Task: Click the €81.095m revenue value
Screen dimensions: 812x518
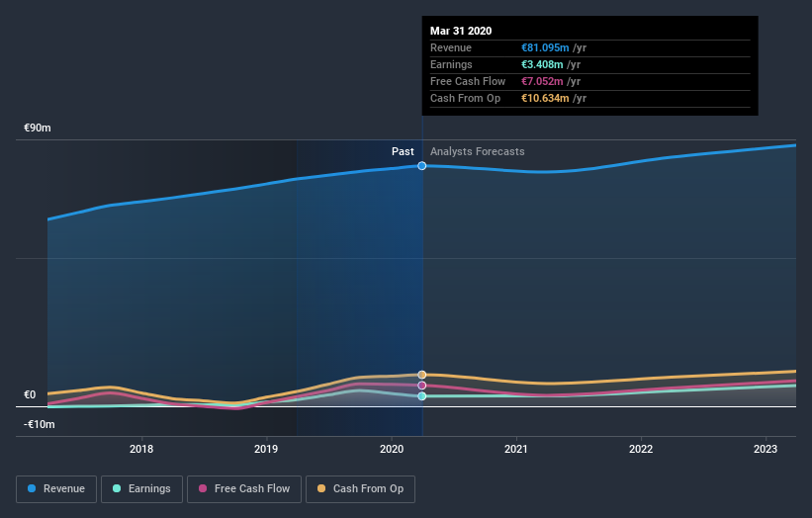Action: [545, 47]
